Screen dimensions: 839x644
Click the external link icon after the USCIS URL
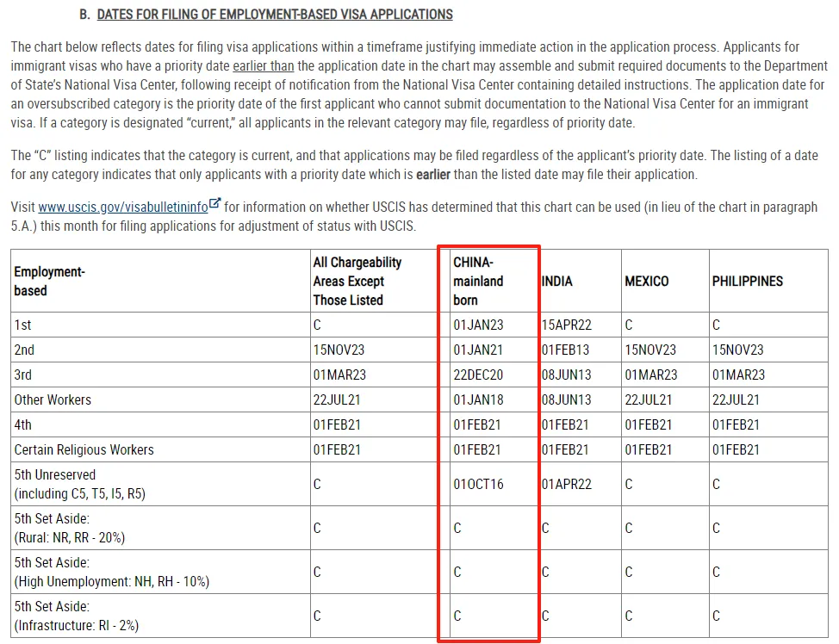click(x=215, y=205)
